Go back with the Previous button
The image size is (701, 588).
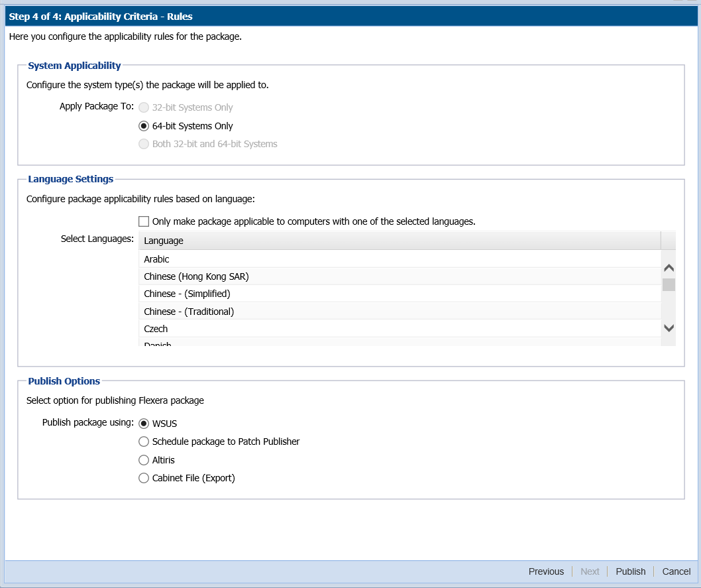[546, 571]
